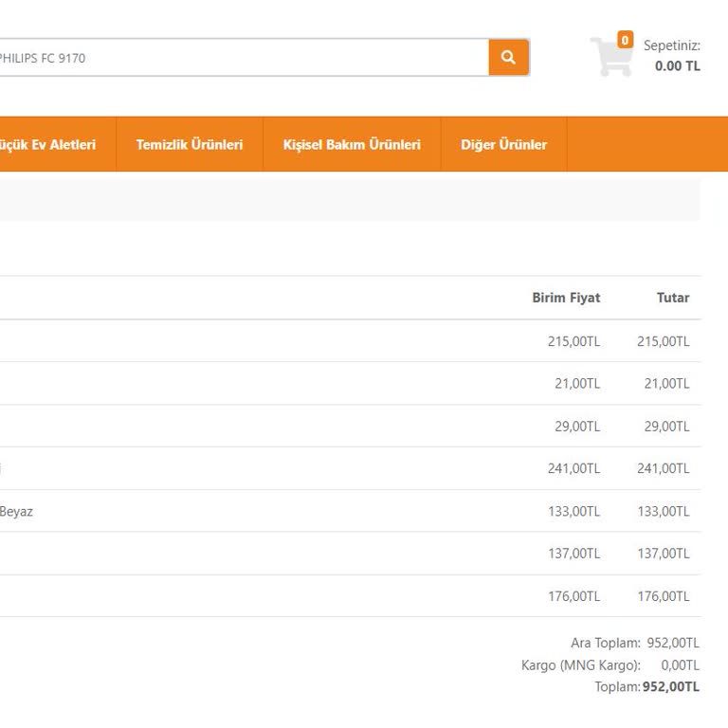Select the 241,00TL value under Birim Fiyat
The height and width of the screenshot is (728, 728).
[573, 468]
